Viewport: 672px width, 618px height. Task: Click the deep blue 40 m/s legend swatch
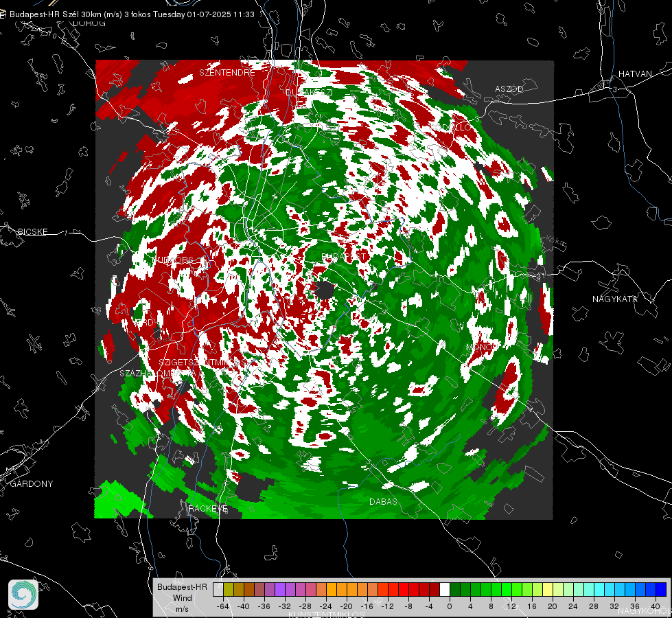click(661, 590)
